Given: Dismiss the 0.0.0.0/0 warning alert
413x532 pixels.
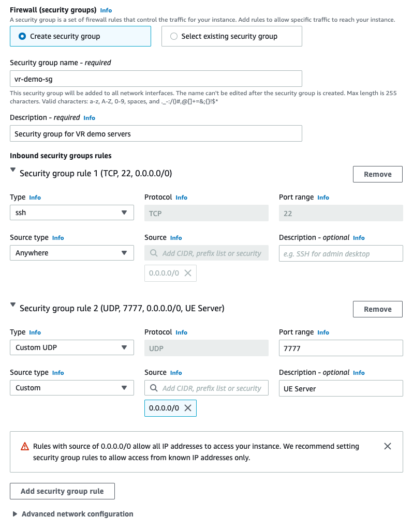Looking at the screenshot, I should 388,446.
